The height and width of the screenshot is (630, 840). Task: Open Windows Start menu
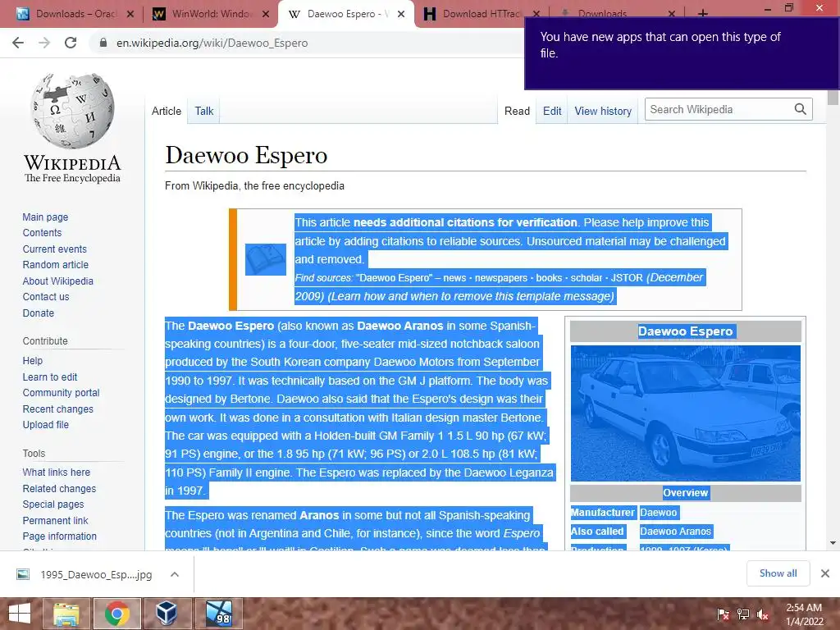pos(20,614)
